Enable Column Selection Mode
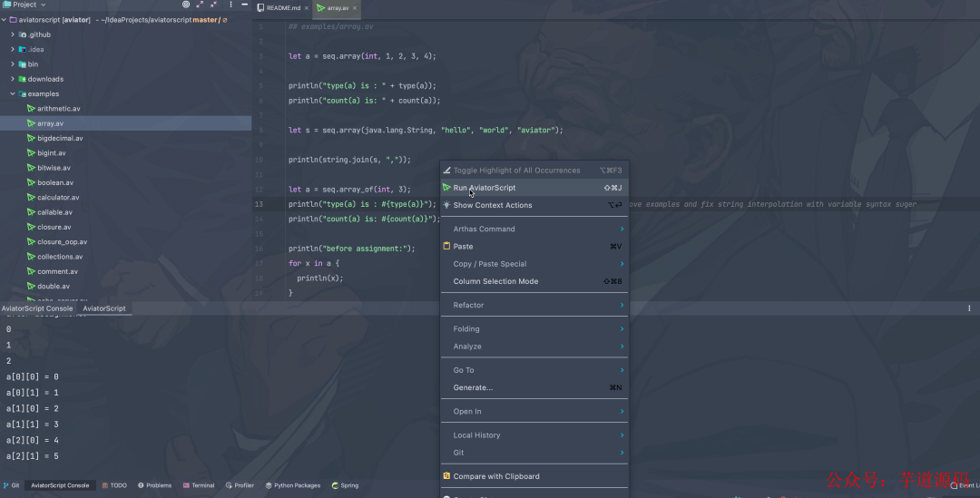Image resolution: width=980 pixels, height=498 pixels. [x=534, y=281]
